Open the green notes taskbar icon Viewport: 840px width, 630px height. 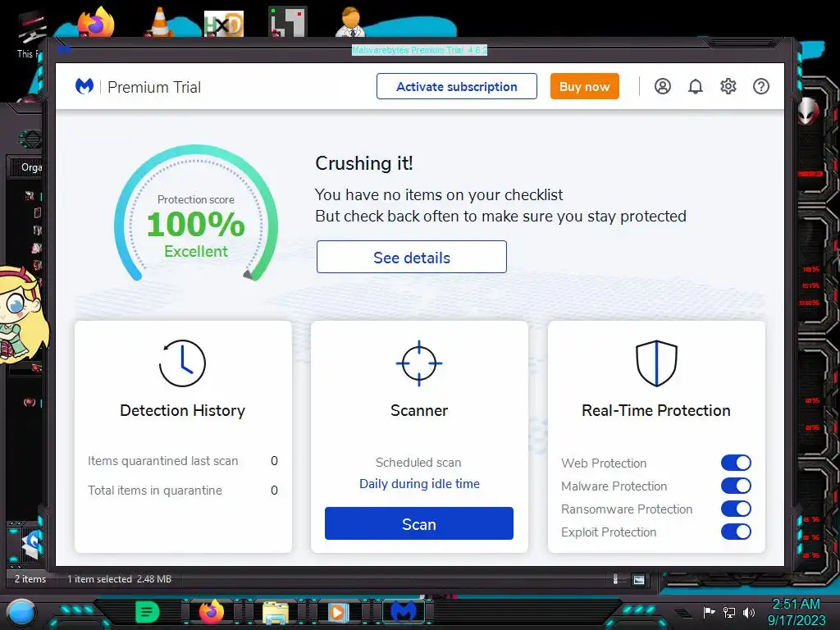tap(148, 611)
